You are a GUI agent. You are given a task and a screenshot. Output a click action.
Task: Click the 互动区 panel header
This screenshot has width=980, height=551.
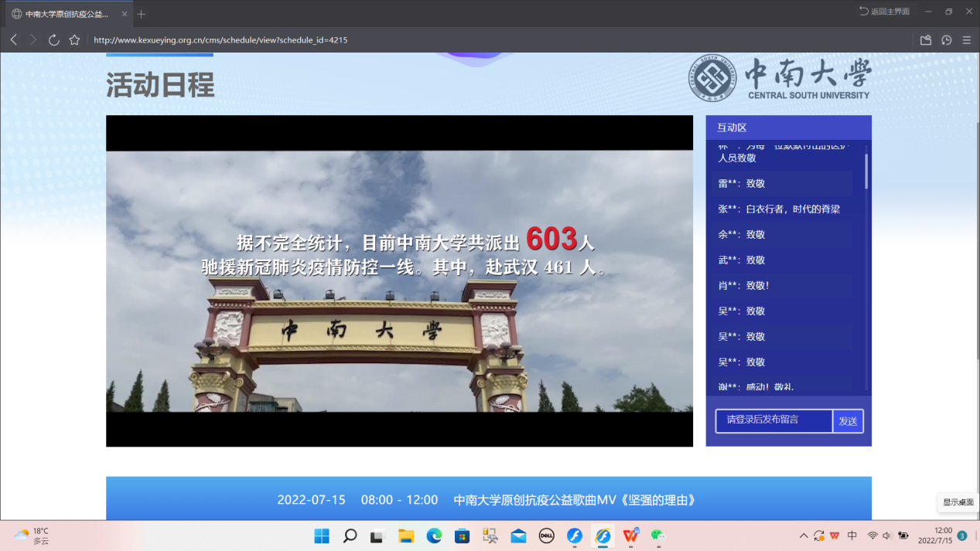[788, 128]
